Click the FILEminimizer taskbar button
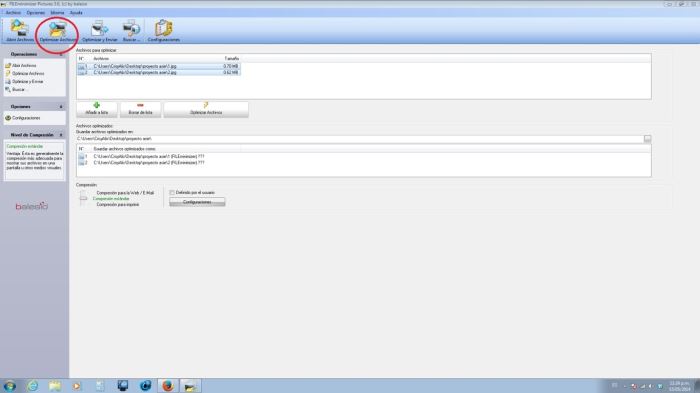Viewport: 700px width, 393px height. pos(190,385)
